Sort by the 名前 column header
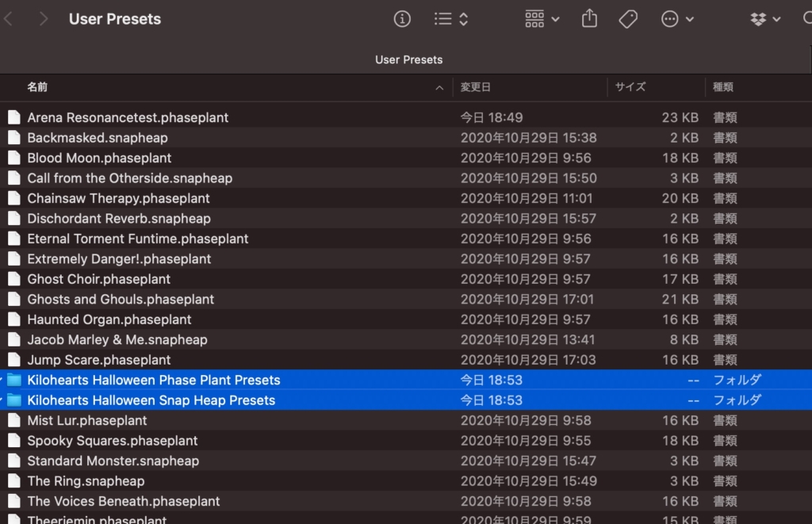Image resolution: width=812 pixels, height=524 pixels. pyautogui.click(x=37, y=87)
